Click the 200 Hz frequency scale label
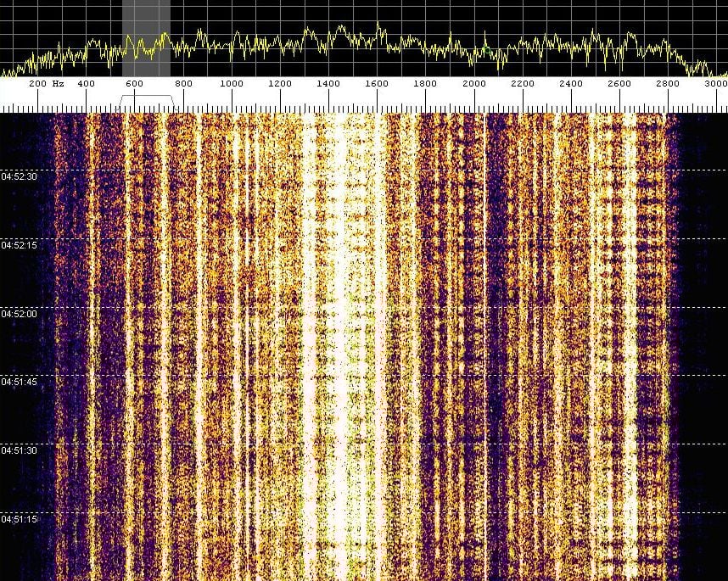The image size is (728, 581). click(47, 83)
